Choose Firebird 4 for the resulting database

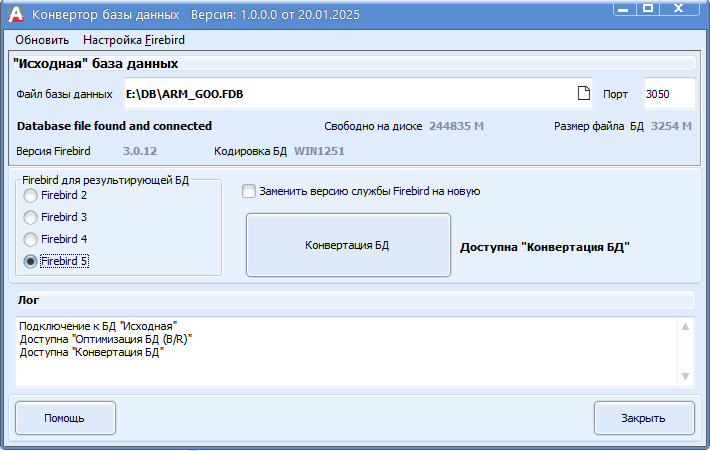[31, 239]
